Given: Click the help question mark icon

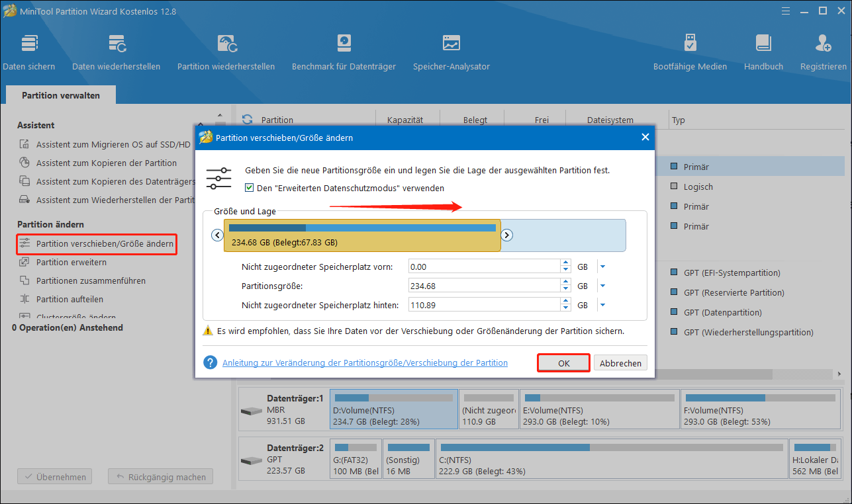Looking at the screenshot, I should coord(211,362).
